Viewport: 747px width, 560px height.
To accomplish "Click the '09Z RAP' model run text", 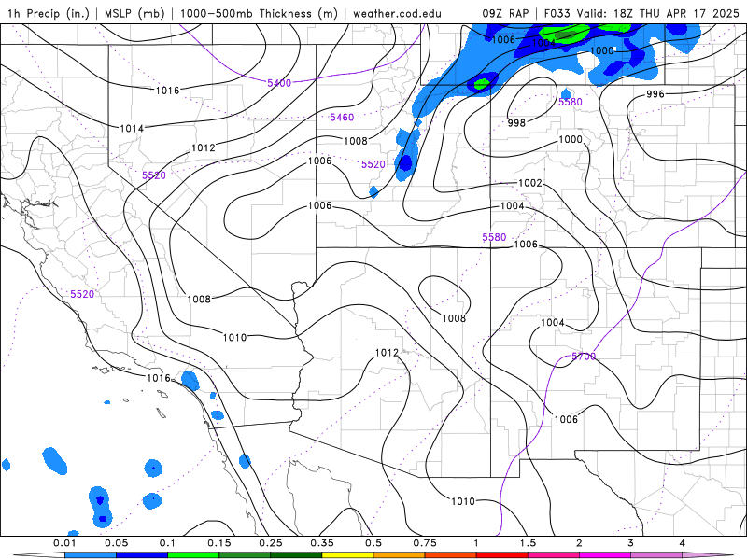I will pos(505,13).
